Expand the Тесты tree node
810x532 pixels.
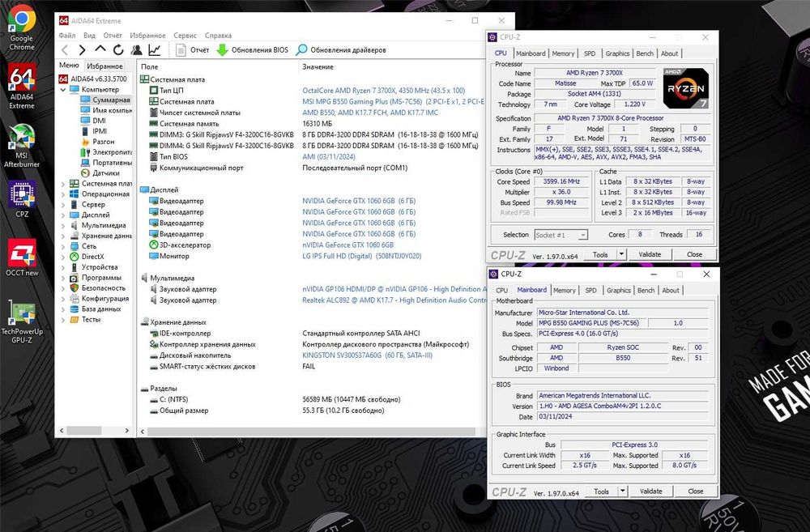pos(63,319)
